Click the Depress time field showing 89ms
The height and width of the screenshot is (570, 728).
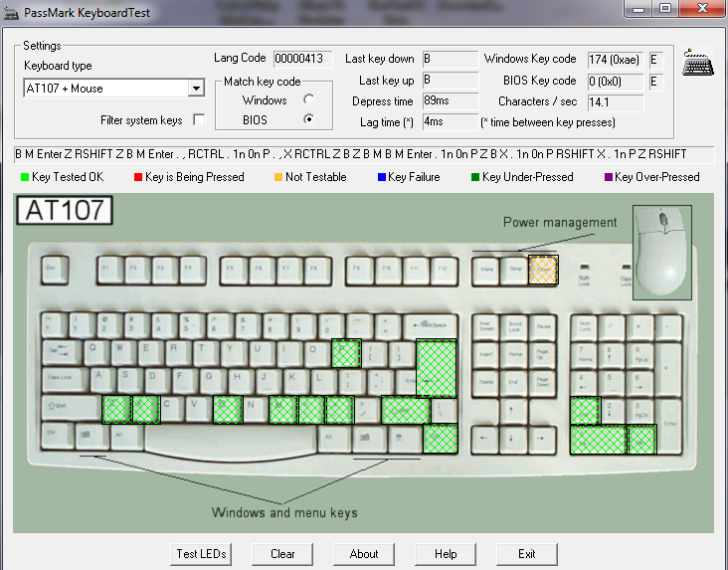451,100
